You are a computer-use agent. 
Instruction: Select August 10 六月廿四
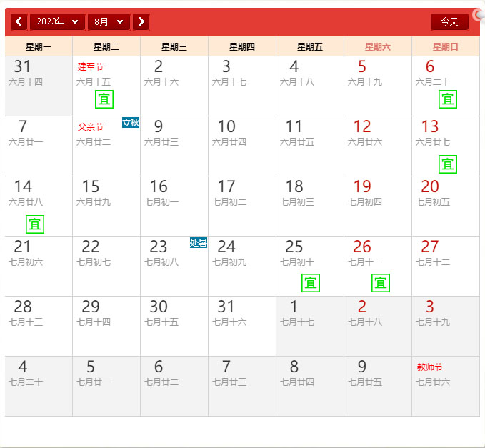[x=242, y=146]
